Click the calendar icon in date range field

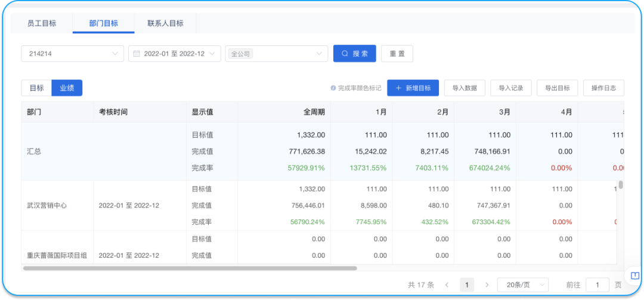tap(137, 54)
